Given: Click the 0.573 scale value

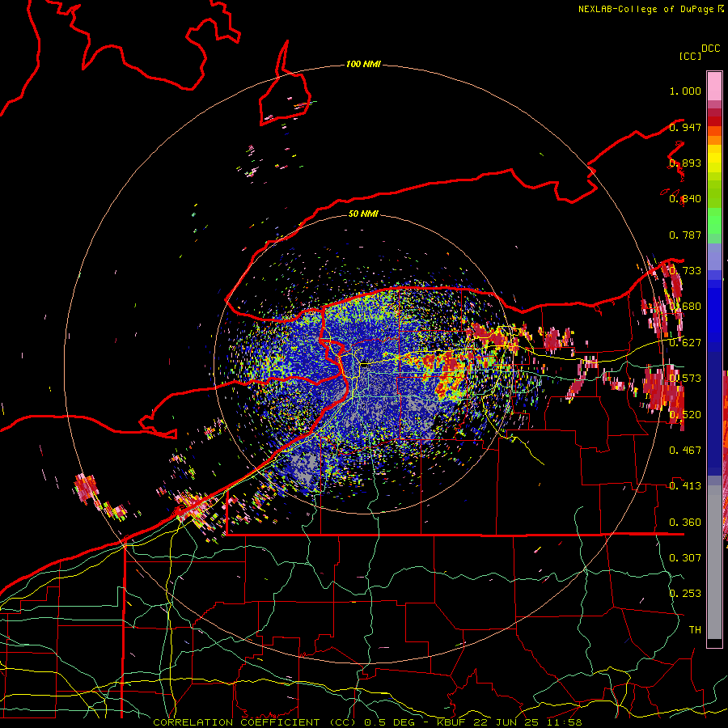Looking at the screenshot, I should [685, 379].
